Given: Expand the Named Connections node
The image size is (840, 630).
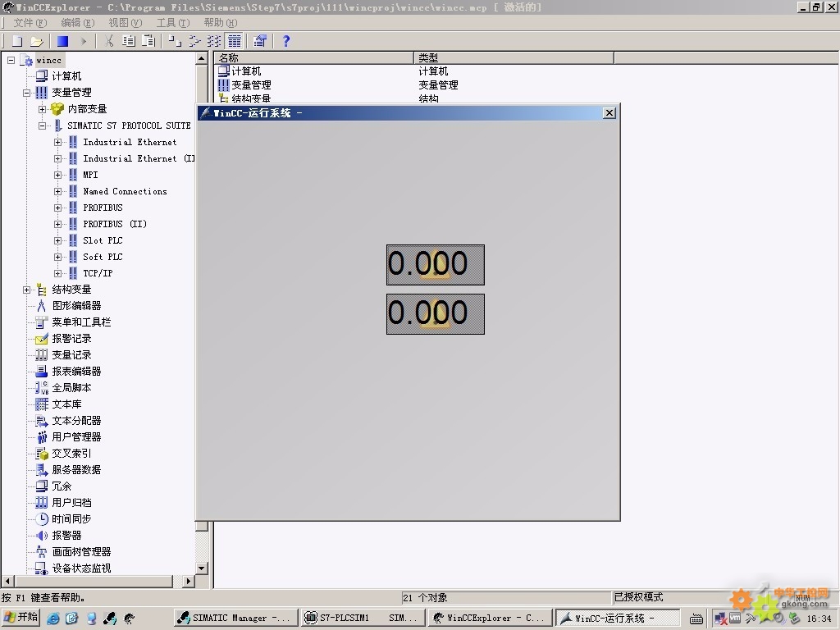Looking at the screenshot, I should point(57,191).
